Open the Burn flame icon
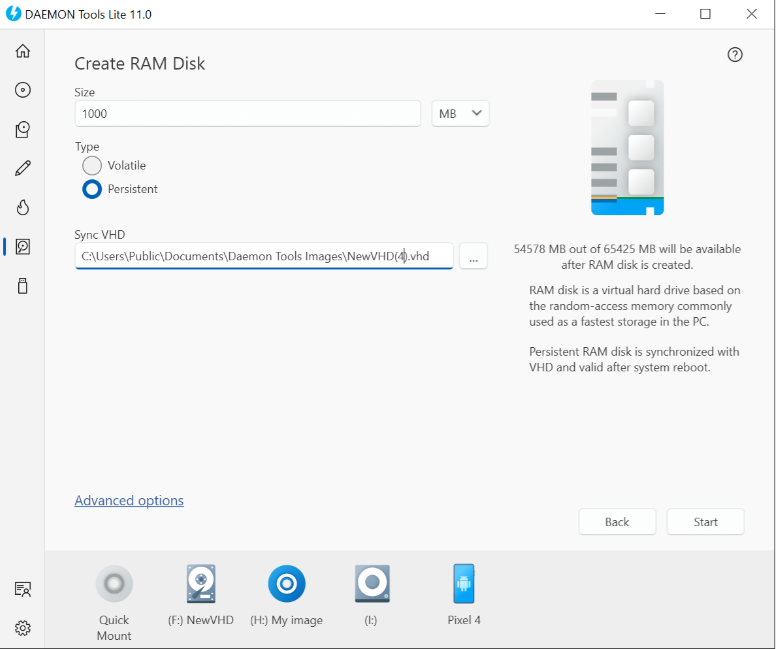Screen dimensions: 776x649 (x=23, y=207)
